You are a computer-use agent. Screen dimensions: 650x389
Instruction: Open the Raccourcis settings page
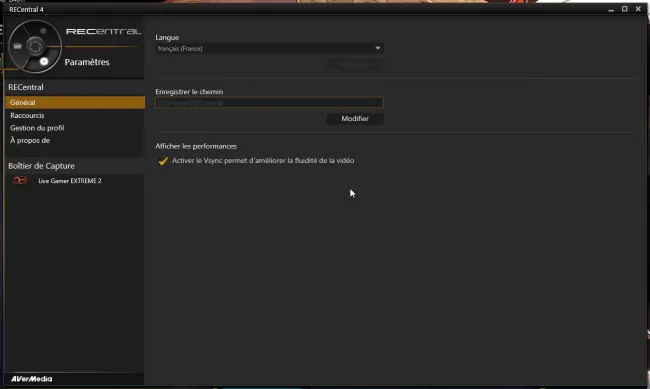(x=27, y=115)
